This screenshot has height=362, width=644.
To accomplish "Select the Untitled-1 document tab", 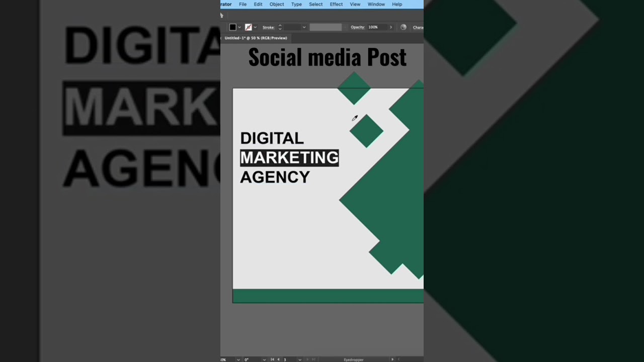I will [256, 38].
